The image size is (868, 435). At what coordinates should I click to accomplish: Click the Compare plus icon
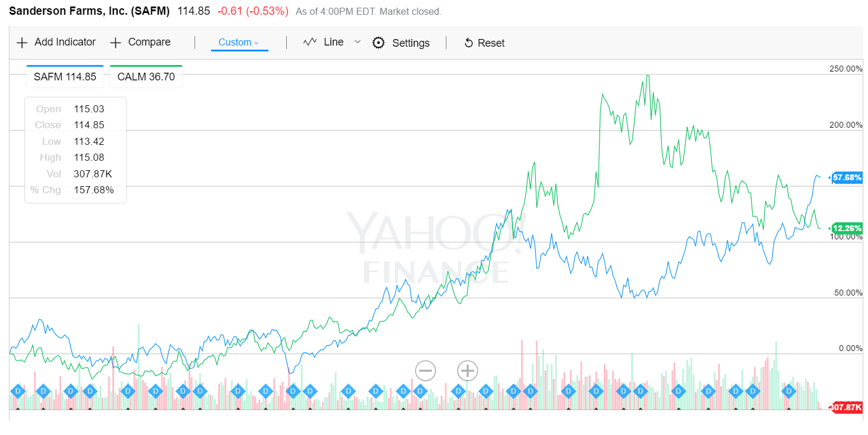[115, 42]
